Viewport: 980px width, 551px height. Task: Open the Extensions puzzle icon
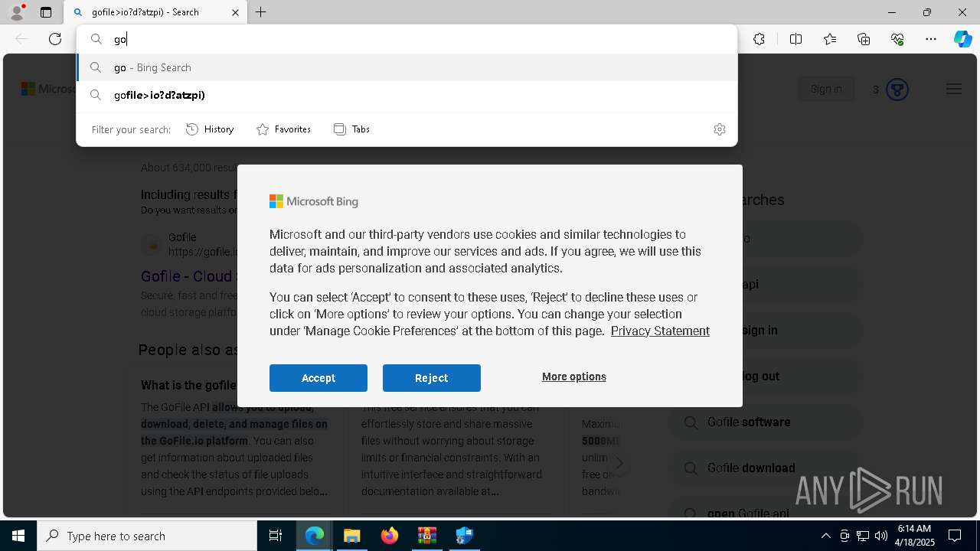[759, 39]
